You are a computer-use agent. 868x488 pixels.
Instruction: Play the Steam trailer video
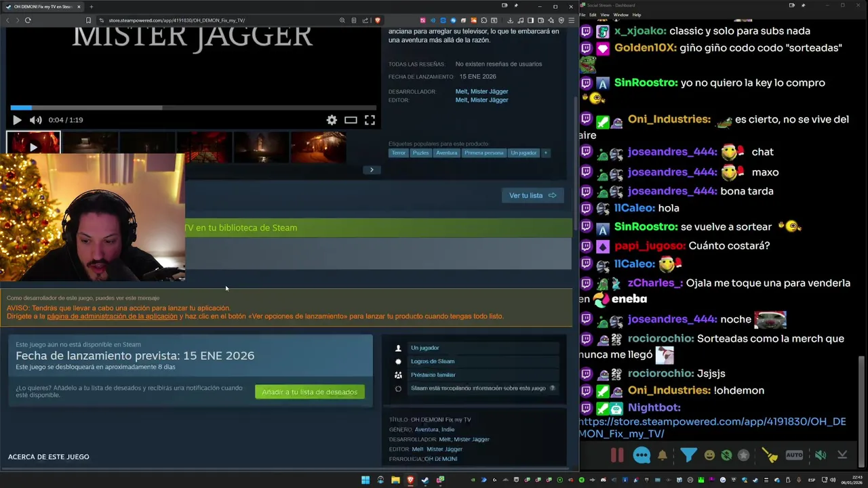pos(17,120)
